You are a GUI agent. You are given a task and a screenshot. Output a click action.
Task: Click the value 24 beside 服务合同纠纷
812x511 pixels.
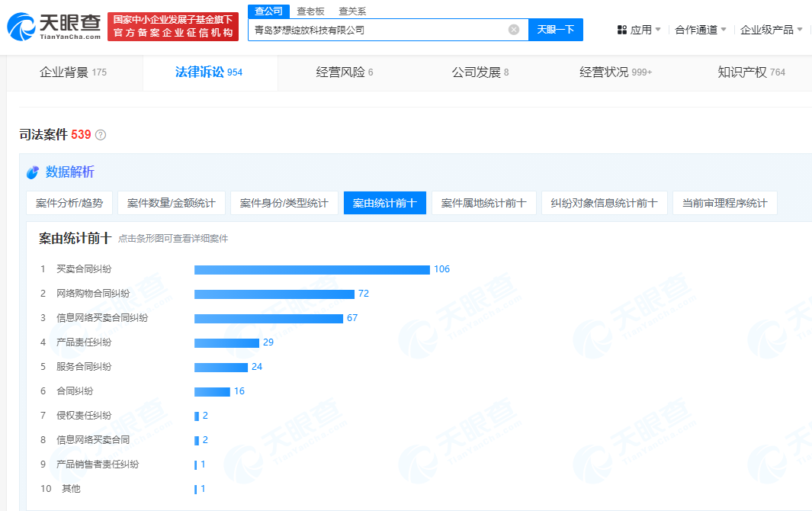[x=257, y=366]
